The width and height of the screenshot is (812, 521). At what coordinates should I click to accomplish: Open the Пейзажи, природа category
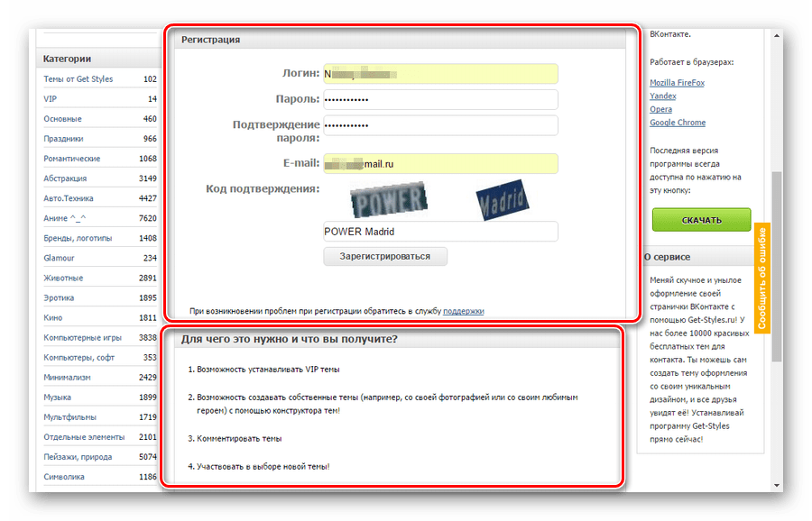(78, 457)
